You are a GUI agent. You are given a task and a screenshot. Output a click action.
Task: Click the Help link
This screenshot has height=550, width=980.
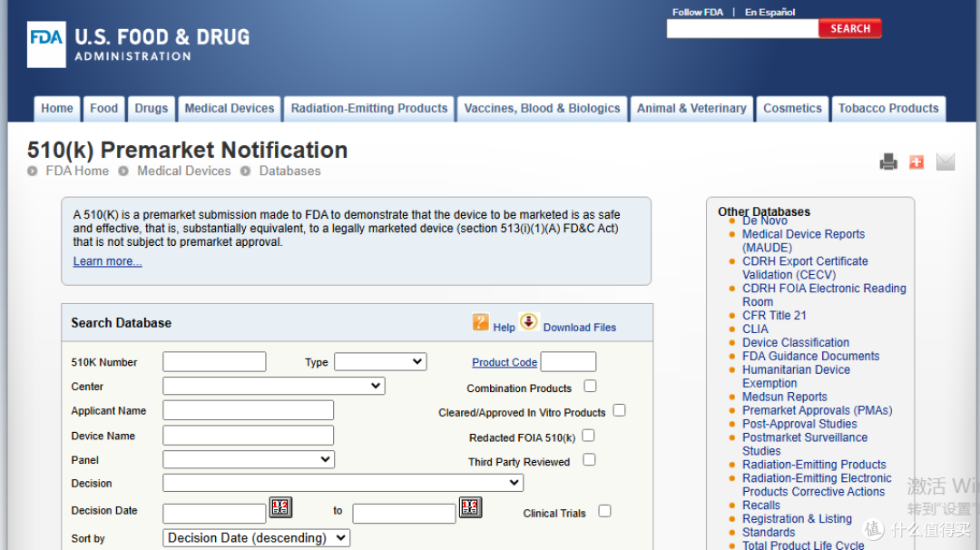click(x=504, y=328)
